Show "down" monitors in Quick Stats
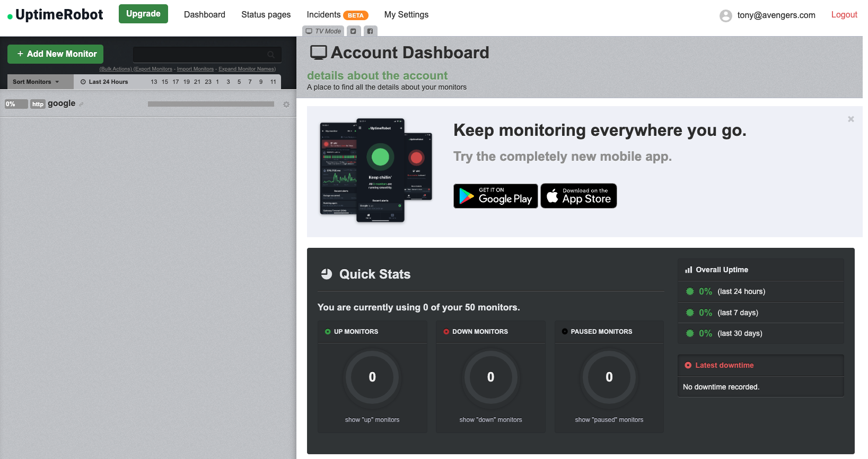The image size is (868, 459). [x=490, y=420]
